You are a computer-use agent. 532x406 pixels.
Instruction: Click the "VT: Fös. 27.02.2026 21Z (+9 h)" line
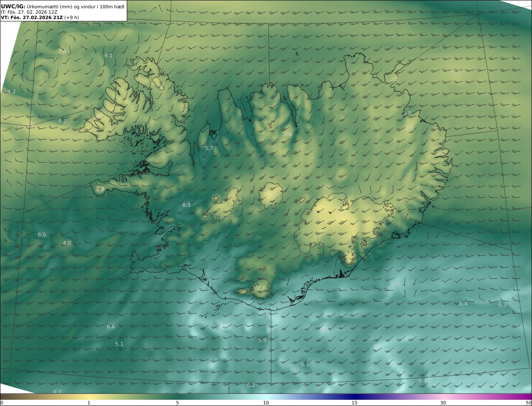pos(40,17)
